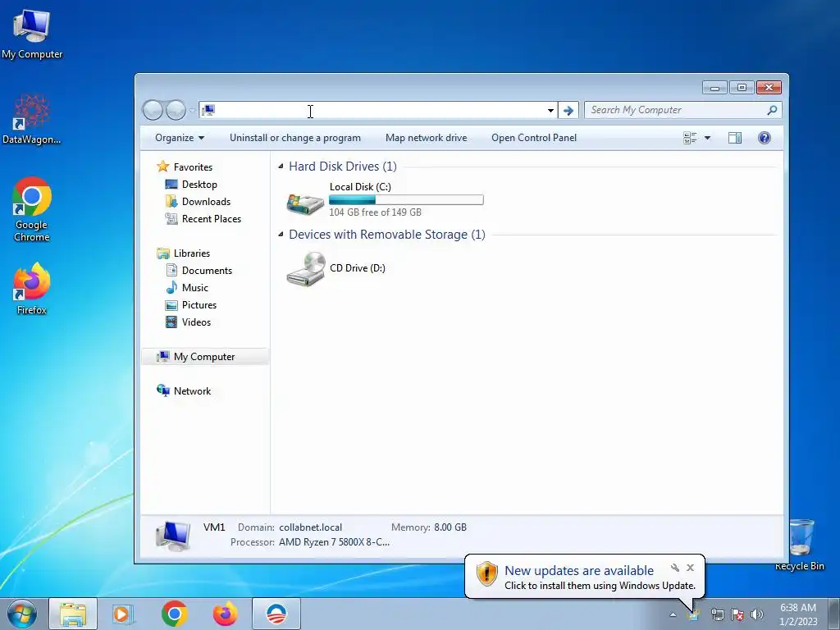Screen dimensions: 840x630
Task: Click Uninstall or change a program
Action: pyautogui.click(x=295, y=138)
